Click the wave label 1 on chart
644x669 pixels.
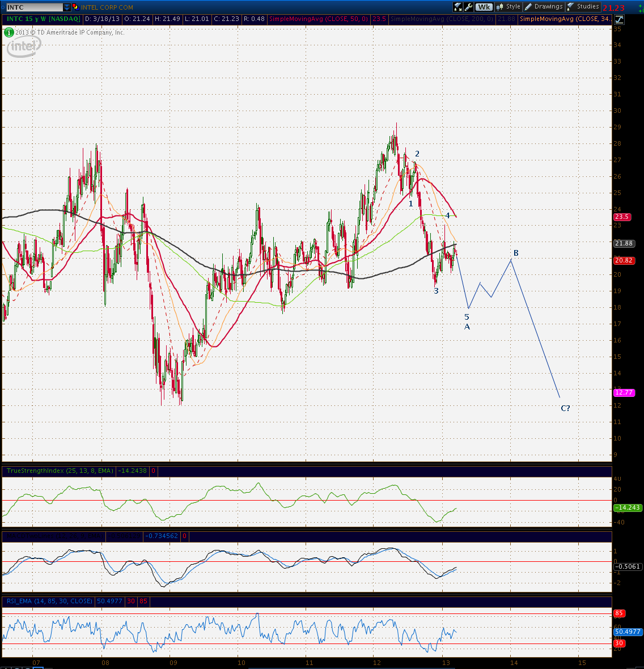410,204
